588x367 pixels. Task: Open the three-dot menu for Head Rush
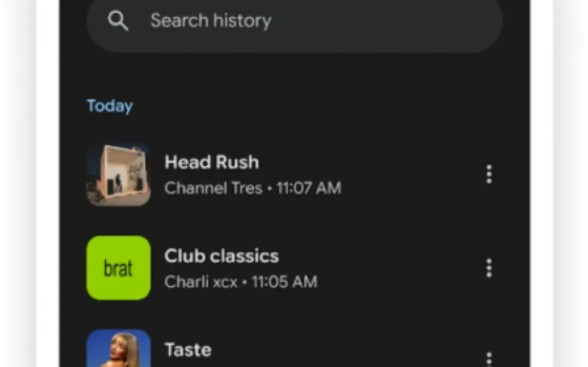click(x=488, y=174)
